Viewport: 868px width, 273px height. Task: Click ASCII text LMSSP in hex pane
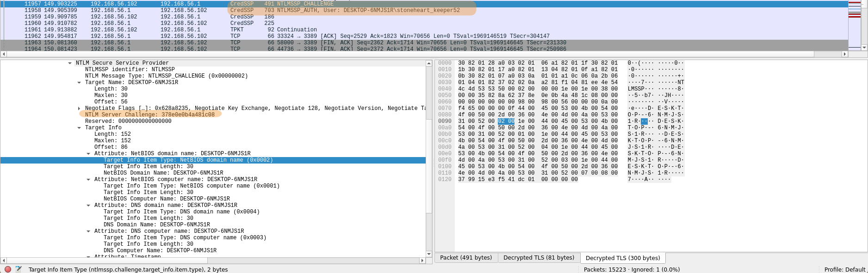click(x=636, y=89)
